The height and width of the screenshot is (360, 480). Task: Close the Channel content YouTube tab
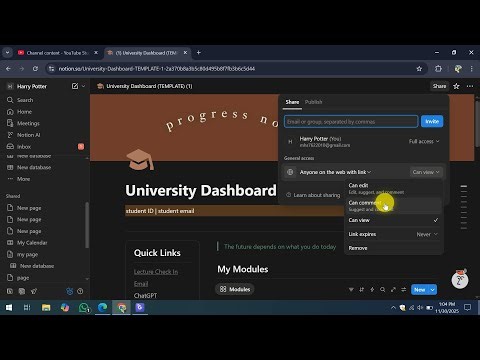(96, 53)
